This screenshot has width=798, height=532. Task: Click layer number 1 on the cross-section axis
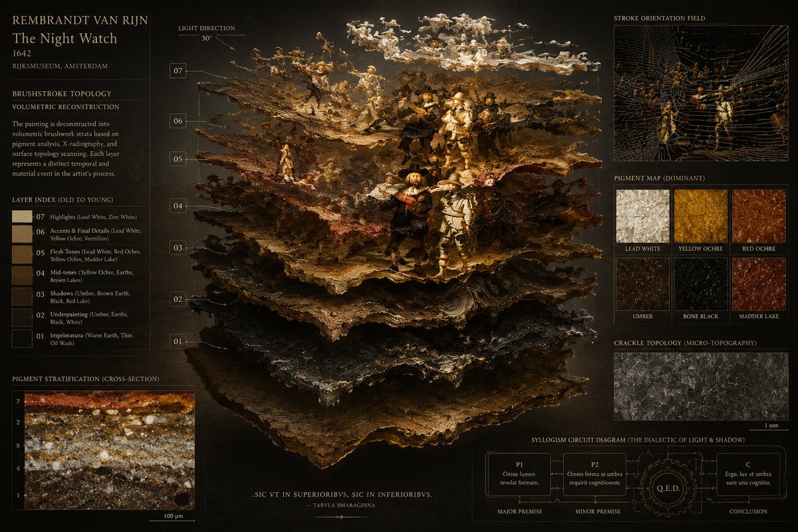(18, 495)
